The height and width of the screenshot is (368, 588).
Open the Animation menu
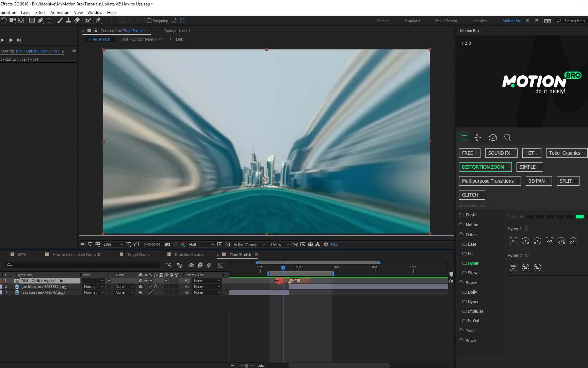point(60,13)
